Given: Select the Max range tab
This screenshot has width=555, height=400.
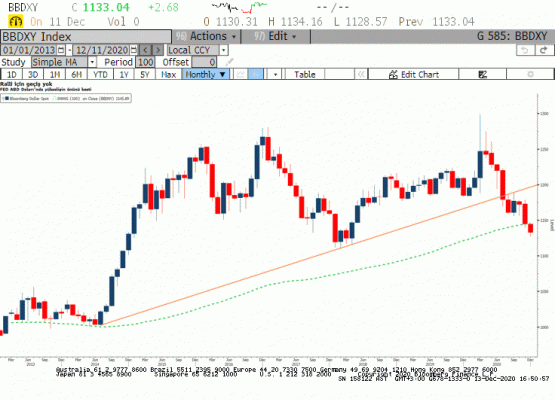Looking at the screenshot, I should click(x=168, y=74).
